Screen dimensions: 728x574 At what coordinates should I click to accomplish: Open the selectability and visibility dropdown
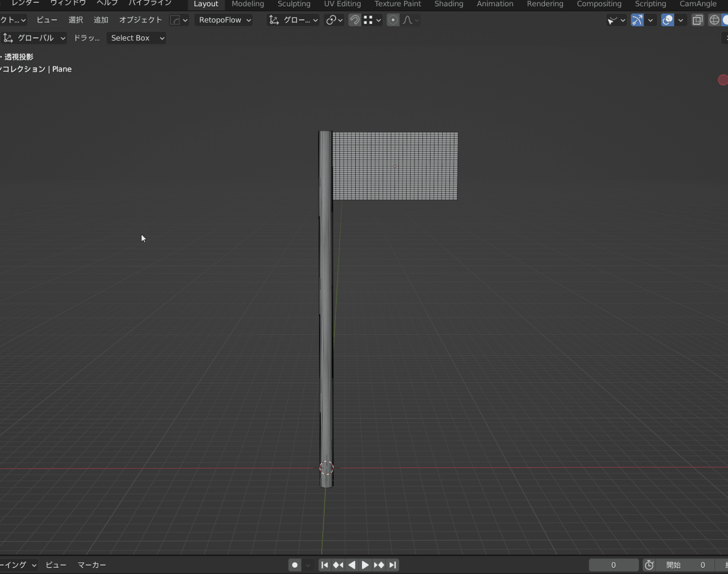pos(616,20)
